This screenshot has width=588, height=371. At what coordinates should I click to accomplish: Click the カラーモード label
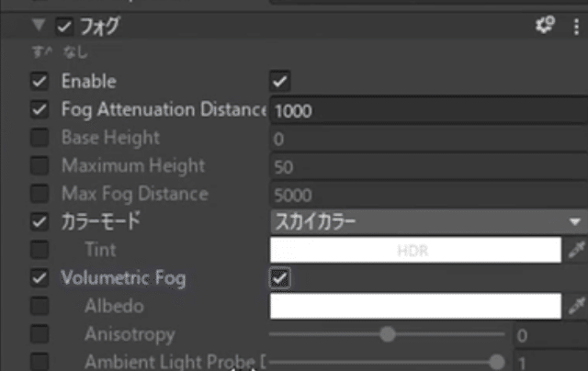coord(101,222)
